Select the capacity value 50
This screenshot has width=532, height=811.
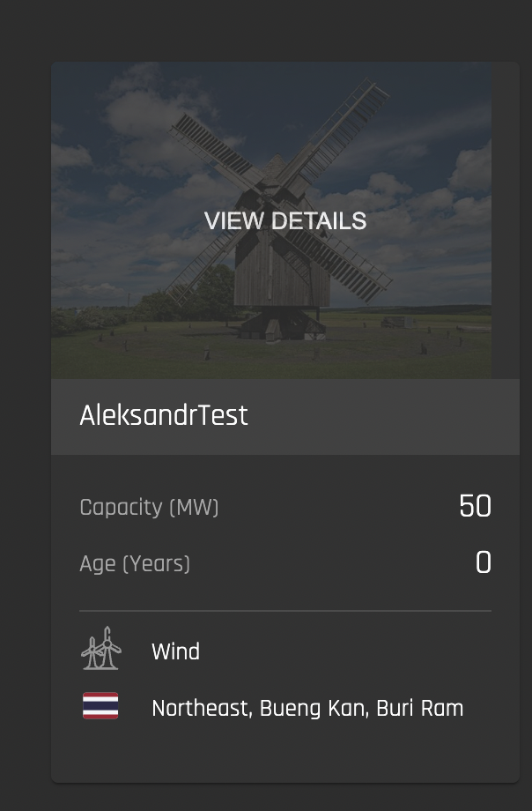(x=475, y=506)
